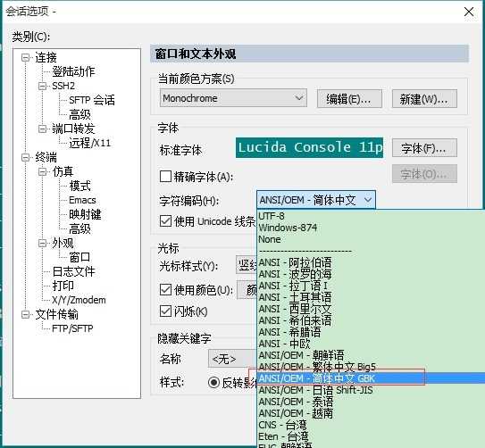Click the Lucida Console font preview
485x448 pixels.
(309, 147)
